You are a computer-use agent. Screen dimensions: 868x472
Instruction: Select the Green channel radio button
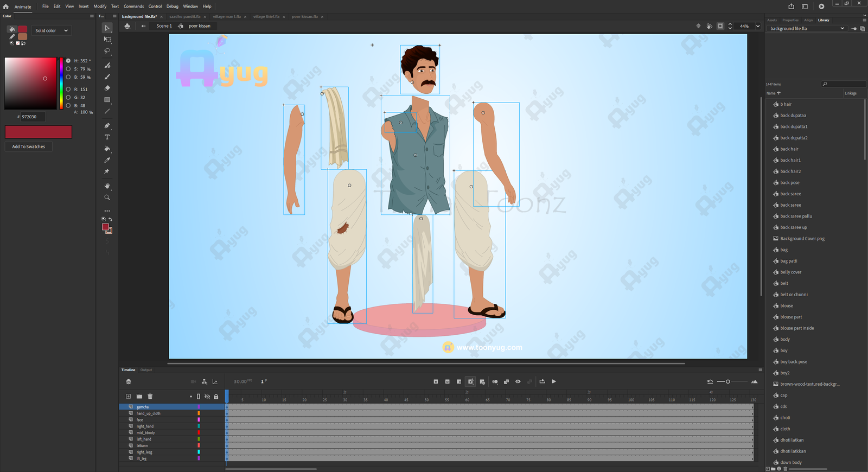click(x=68, y=97)
